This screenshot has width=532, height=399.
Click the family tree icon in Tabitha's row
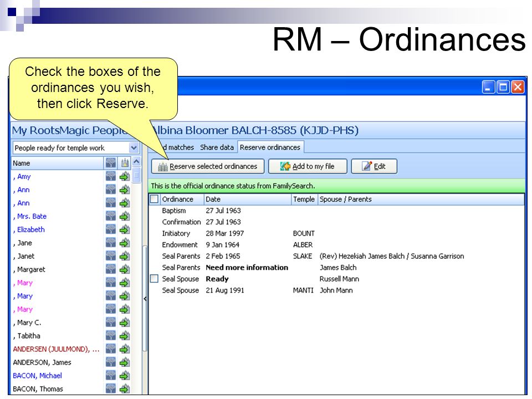click(x=111, y=336)
